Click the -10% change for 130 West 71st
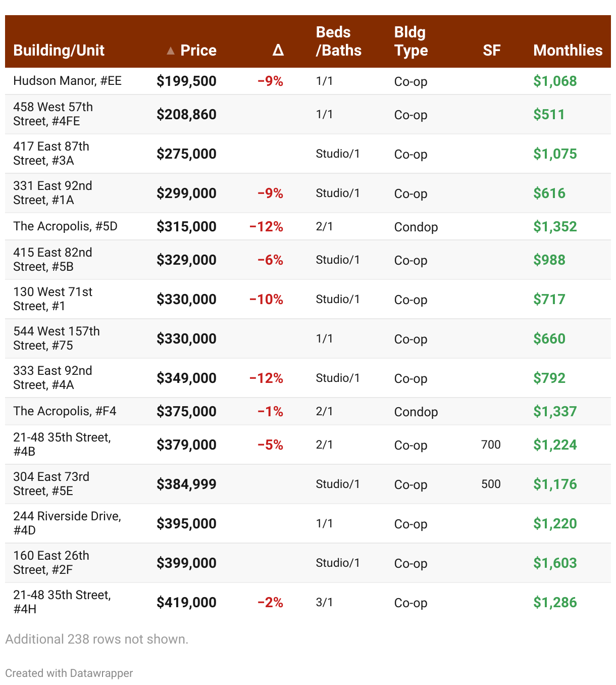 tap(266, 300)
